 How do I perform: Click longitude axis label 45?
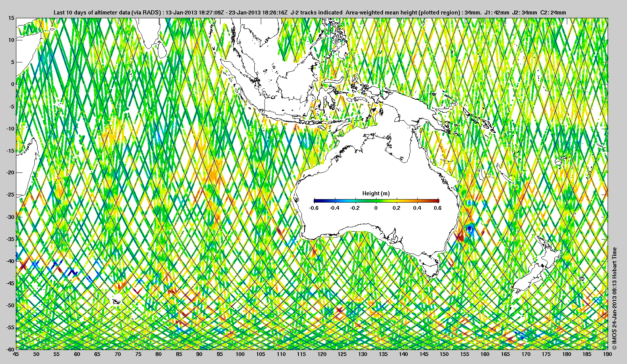point(16,354)
